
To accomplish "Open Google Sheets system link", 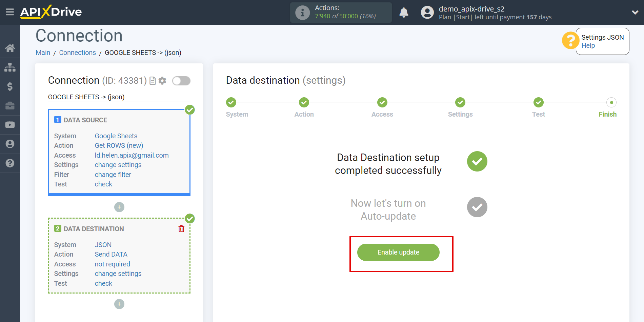I will click(x=116, y=136).
